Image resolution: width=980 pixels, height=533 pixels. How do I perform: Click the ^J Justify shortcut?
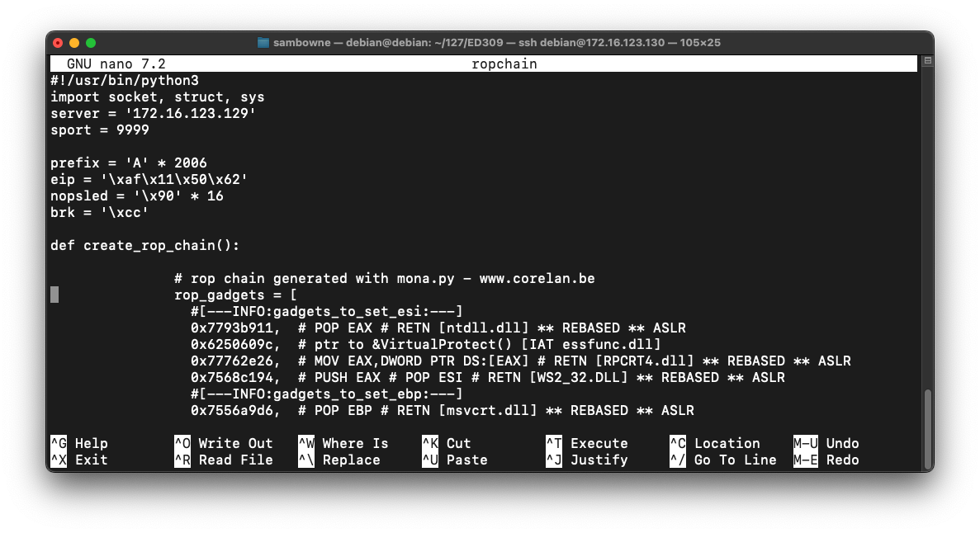coord(587,460)
